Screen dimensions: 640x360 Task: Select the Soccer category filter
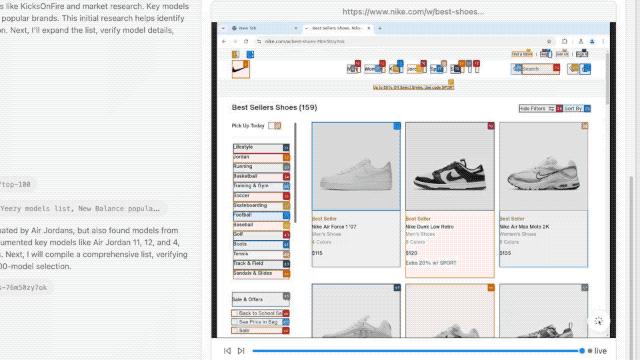tap(261, 196)
